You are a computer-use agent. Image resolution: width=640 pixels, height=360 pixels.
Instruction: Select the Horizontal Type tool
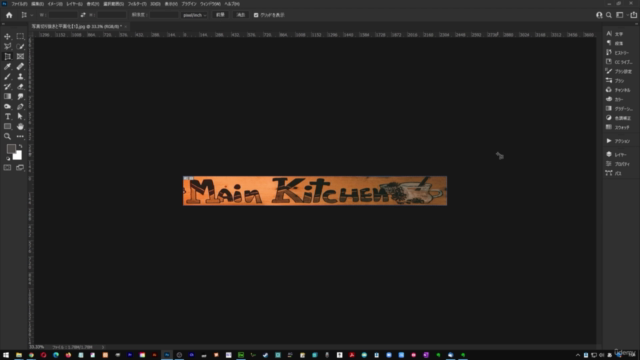(7, 116)
